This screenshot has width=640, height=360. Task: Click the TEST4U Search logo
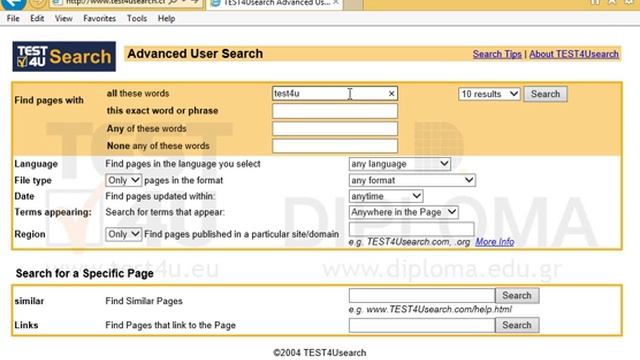[64, 56]
